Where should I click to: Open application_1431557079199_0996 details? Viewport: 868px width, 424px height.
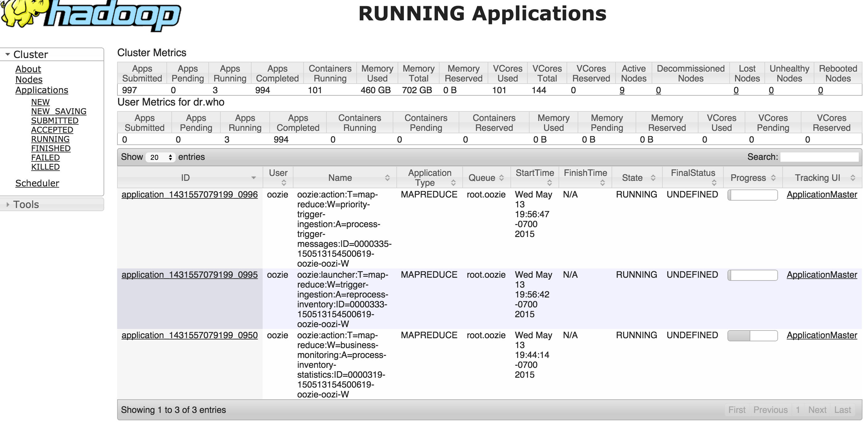coord(189,195)
